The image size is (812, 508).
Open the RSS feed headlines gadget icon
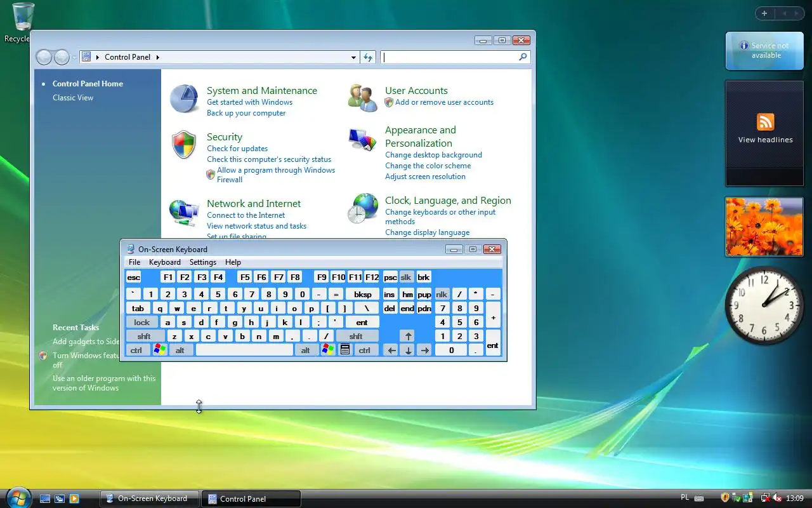pos(766,122)
